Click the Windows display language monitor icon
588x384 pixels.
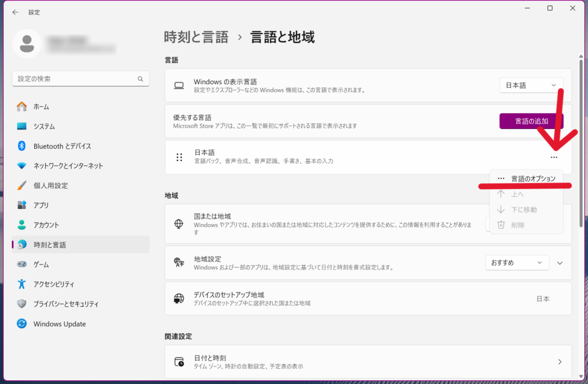179,85
